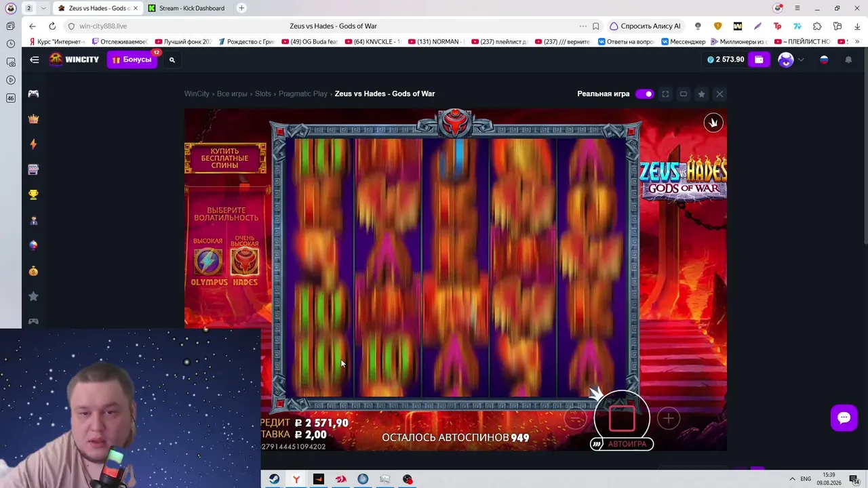Expand the browser tab group dropdown
The height and width of the screenshot is (488, 868).
pyautogui.click(x=44, y=8)
